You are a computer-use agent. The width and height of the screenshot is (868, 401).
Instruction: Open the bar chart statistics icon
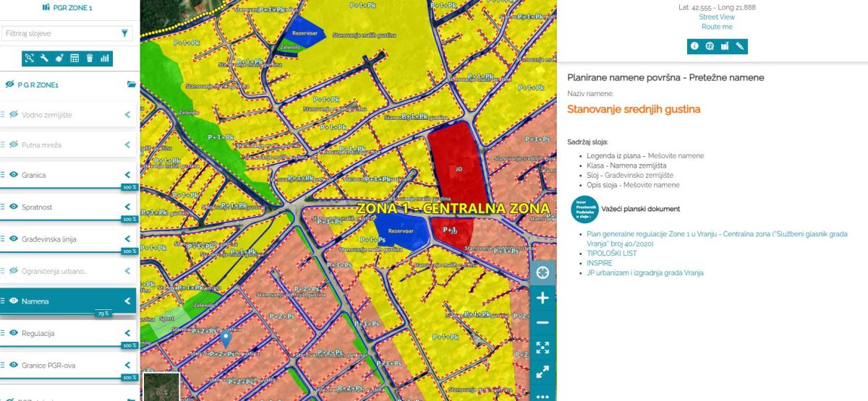(104, 59)
